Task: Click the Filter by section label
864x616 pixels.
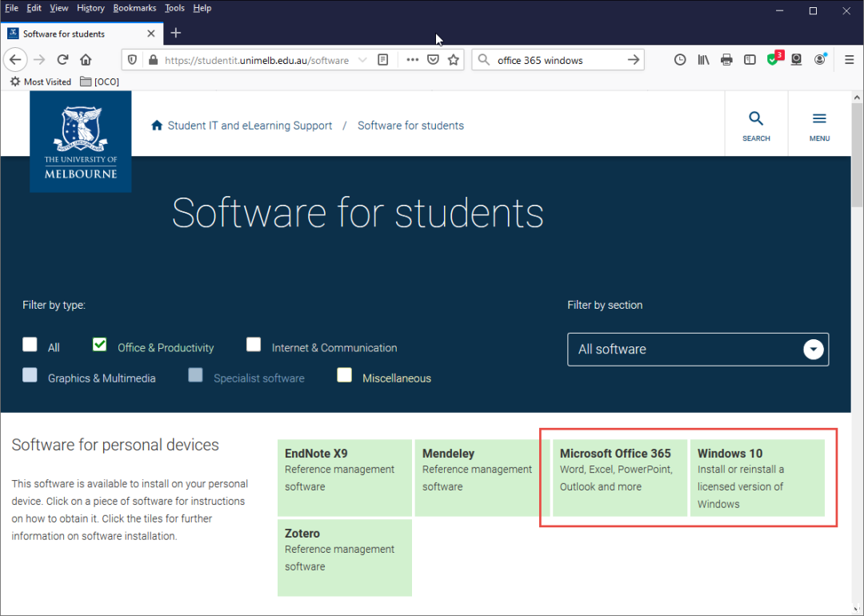Action: coord(605,305)
